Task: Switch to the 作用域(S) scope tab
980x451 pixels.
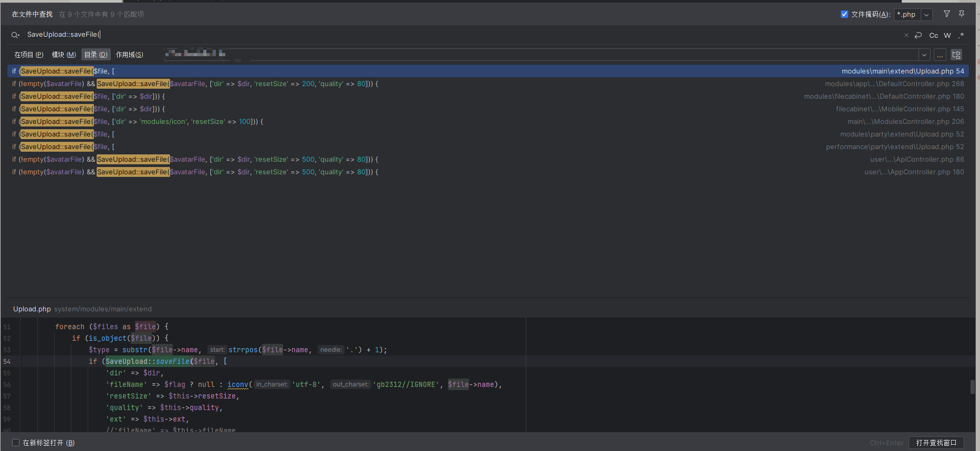Action: (x=130, y=55)
